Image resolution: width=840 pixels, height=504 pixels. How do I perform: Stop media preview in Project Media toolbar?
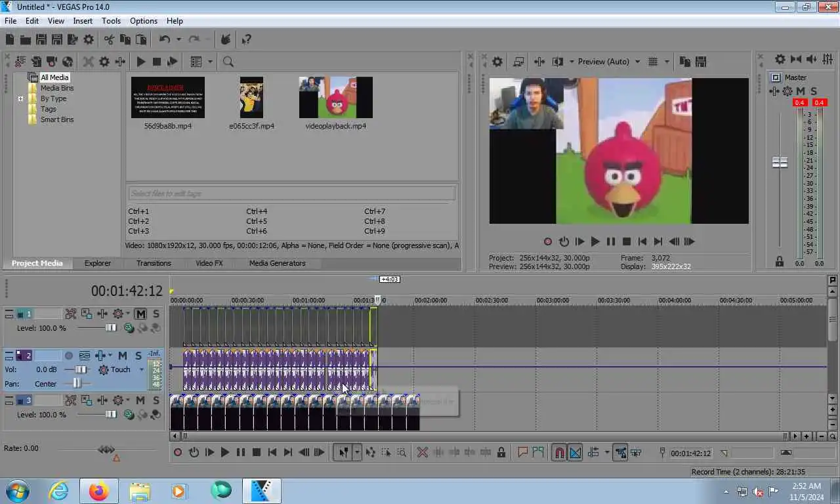click(156, 62)
